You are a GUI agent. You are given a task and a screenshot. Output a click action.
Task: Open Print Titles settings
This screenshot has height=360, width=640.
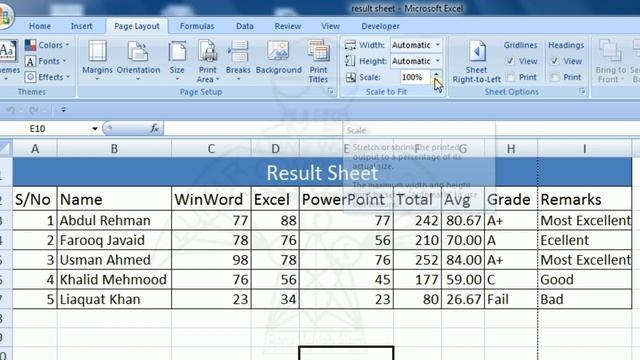coord(318,61)
